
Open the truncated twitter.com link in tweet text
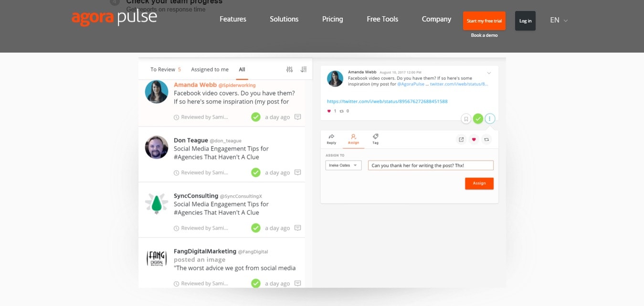coord(459,84)
